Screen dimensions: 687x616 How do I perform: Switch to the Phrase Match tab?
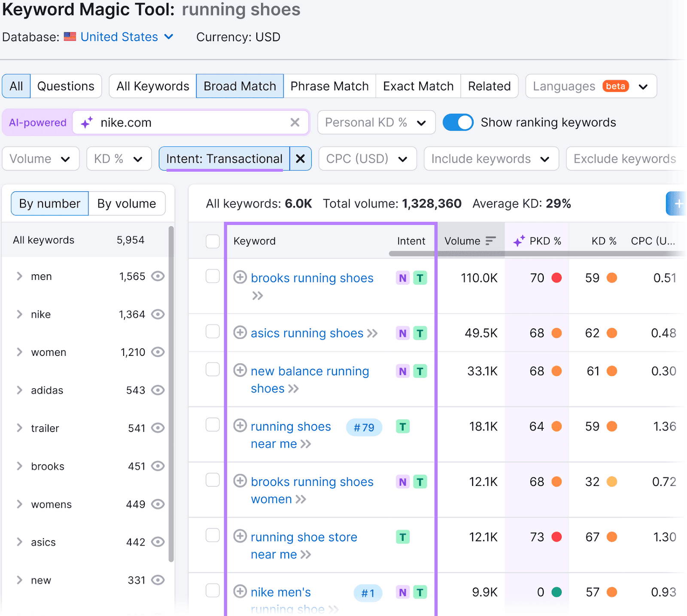point(329,86)
